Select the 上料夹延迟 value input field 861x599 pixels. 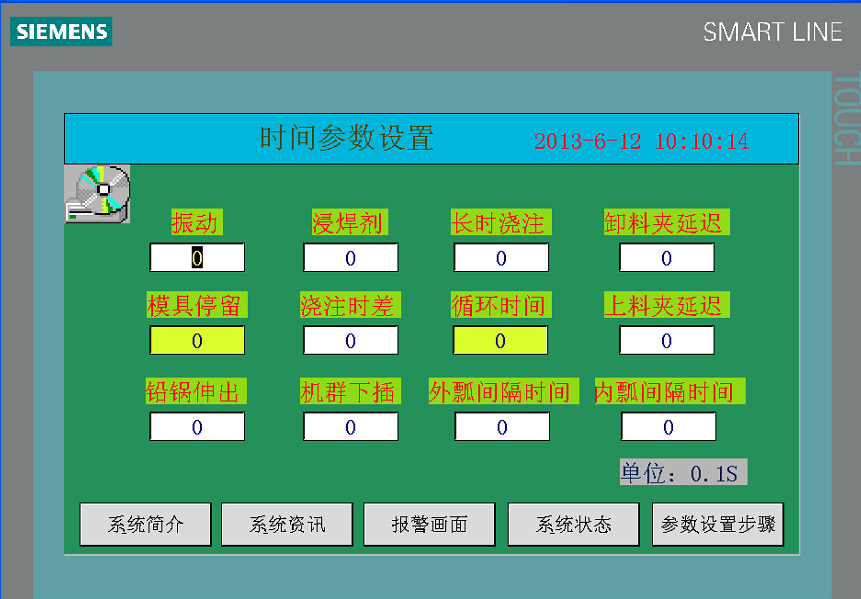667,340
